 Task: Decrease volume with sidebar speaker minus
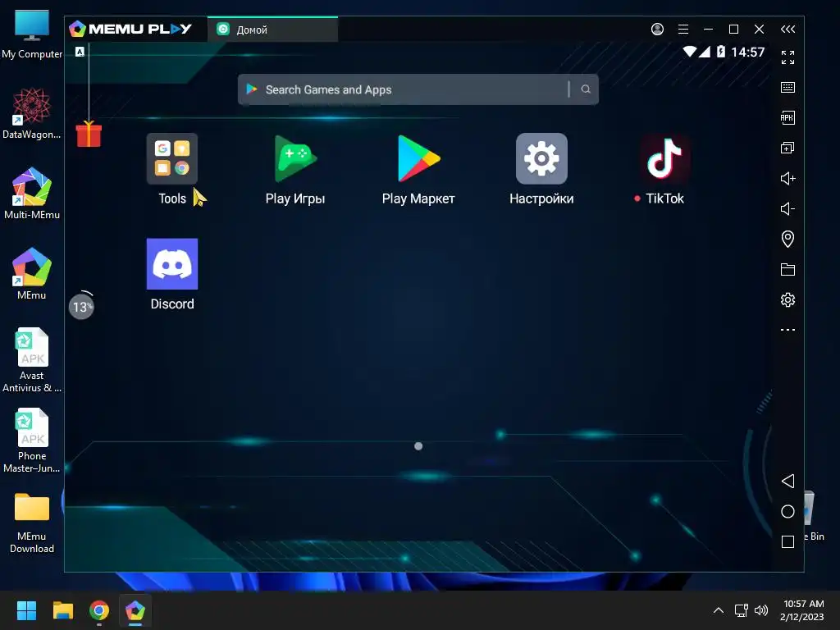pyautogui.click(x=787, y=208)
